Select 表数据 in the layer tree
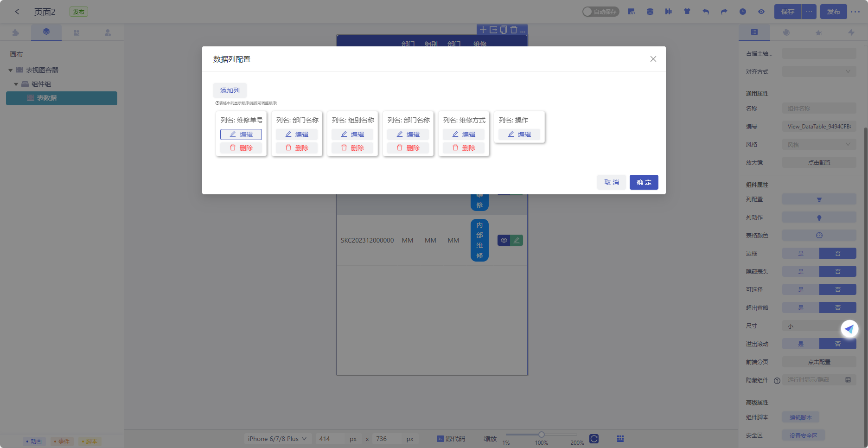The width and height of the screenshot is (868, 448). (62, 98)
